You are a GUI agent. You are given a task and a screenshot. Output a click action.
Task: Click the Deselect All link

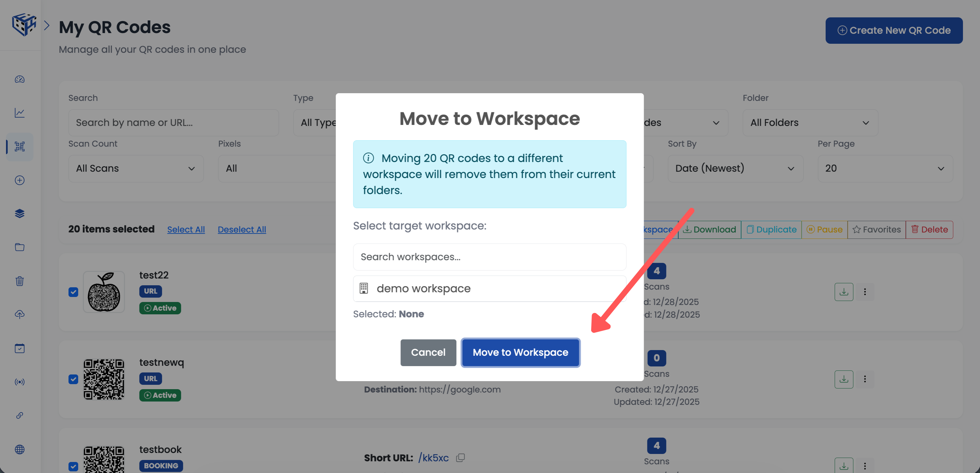pyautogui.click(x=241, y=229)
